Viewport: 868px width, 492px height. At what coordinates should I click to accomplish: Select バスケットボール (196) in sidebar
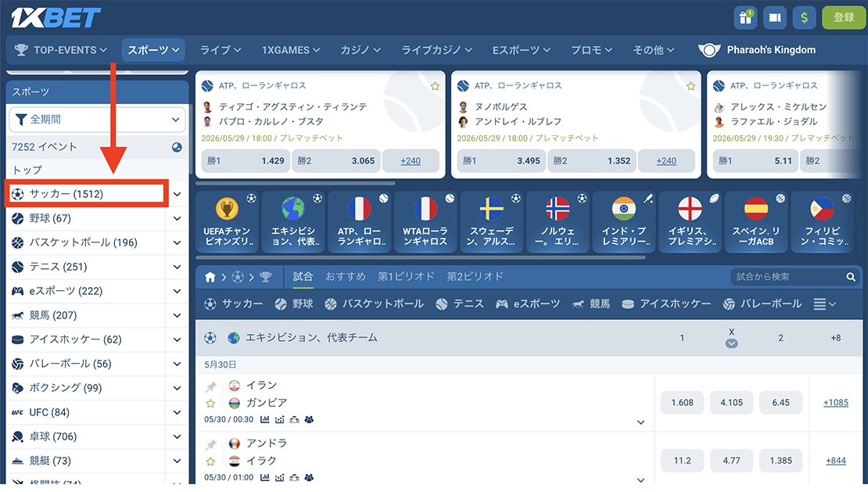tap(86, 242)
